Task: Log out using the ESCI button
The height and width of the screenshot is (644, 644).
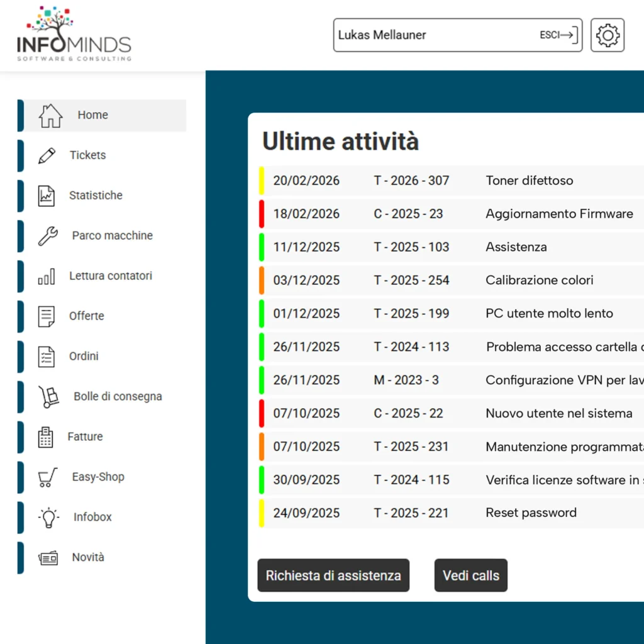Action: [557, 35]
